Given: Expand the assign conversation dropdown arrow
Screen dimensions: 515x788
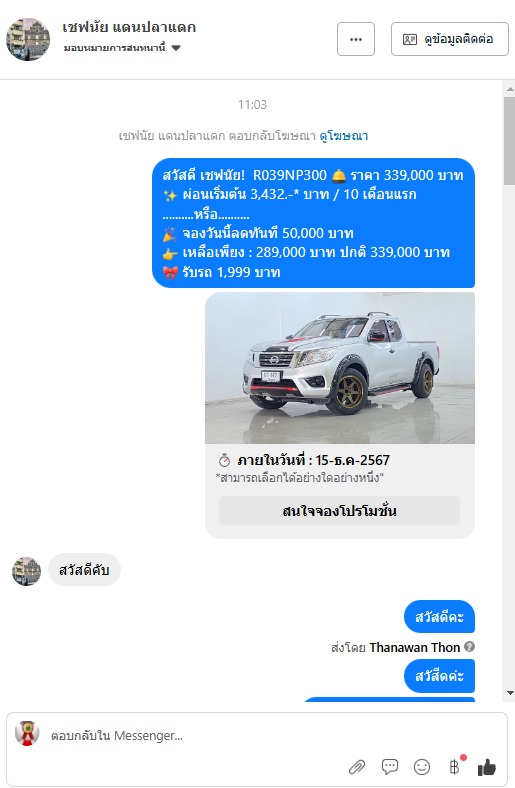Looking at the screenshot, I should click(x=176, y=48).
